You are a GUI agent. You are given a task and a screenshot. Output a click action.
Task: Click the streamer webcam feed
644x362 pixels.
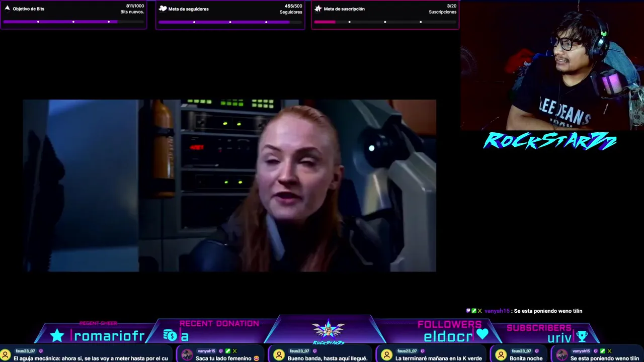[x=552, y=65]
